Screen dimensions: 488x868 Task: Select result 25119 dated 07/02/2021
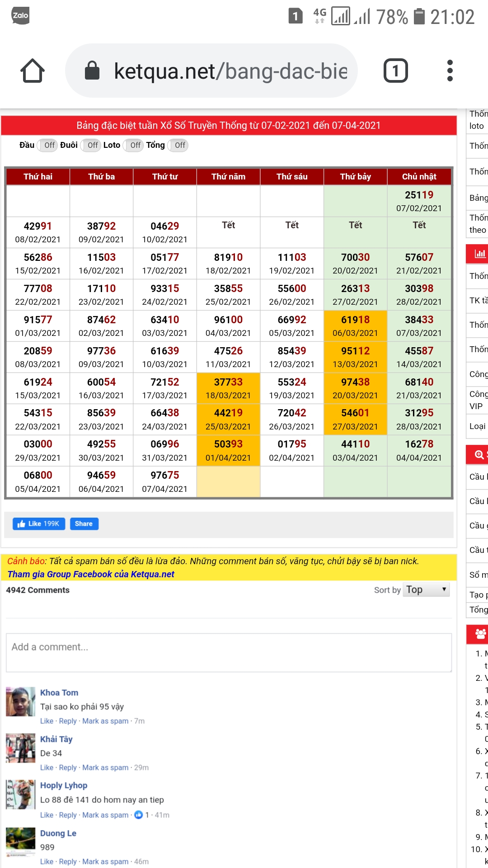coord(419,201)
